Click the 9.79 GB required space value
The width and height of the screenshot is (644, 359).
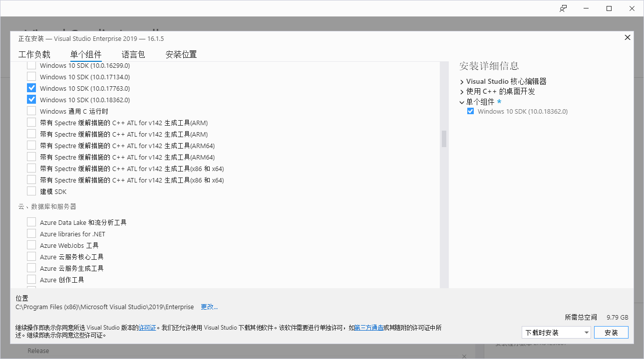pos(618,317)
